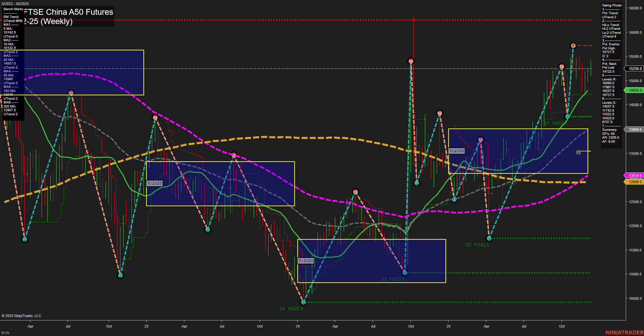This screenshot has height=336, width=644.
Task: Select the Y:2023 year label in the yellow box
Action: [154, 183]
